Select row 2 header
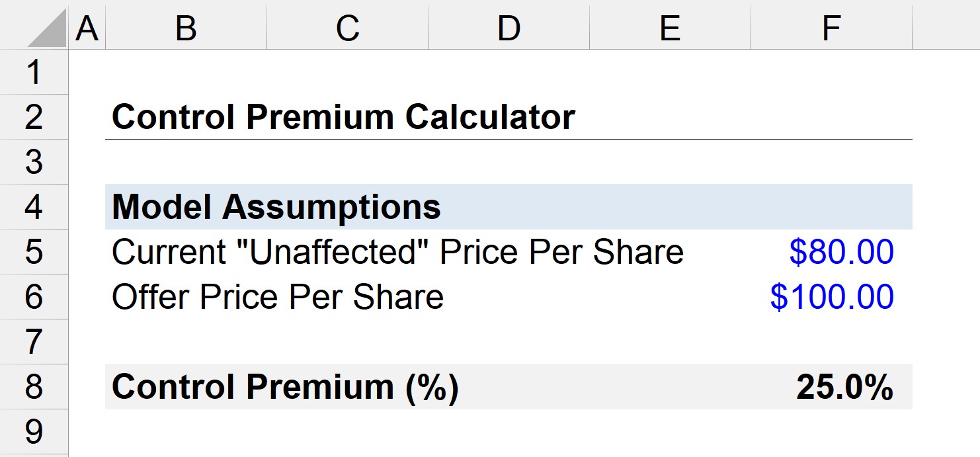 [34, 117]
